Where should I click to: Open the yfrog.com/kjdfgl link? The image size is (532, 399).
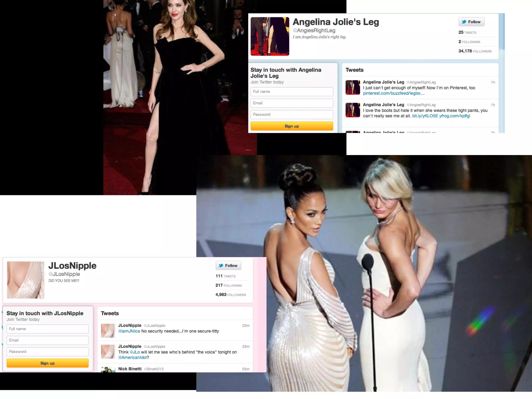point(455,116)
